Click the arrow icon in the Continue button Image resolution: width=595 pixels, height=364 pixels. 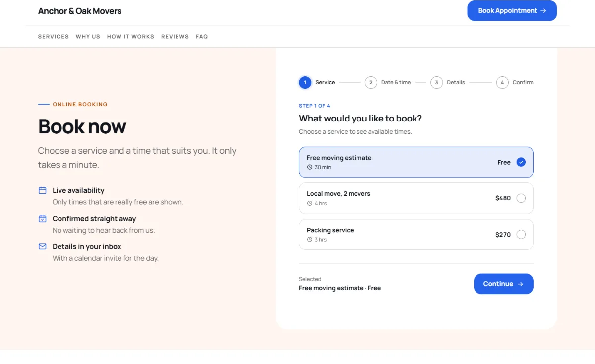(521, 284)
